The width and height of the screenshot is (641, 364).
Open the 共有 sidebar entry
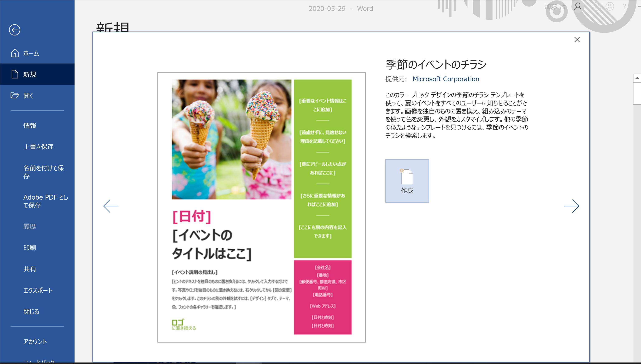(37, 269)
